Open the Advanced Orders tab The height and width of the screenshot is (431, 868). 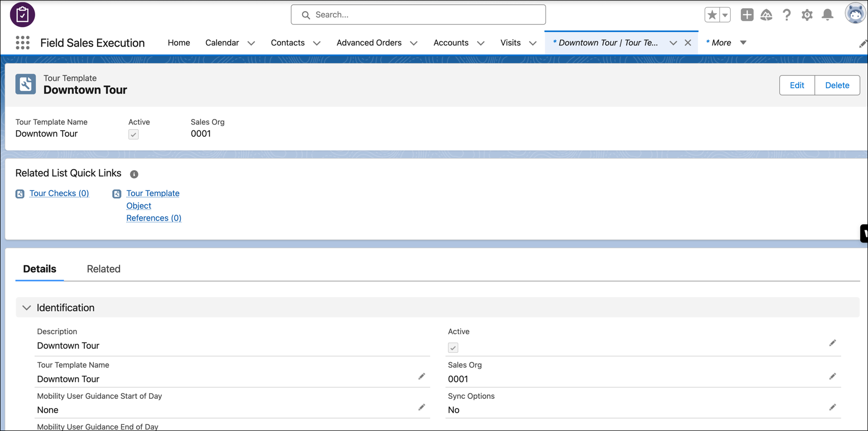coord(369,43)
